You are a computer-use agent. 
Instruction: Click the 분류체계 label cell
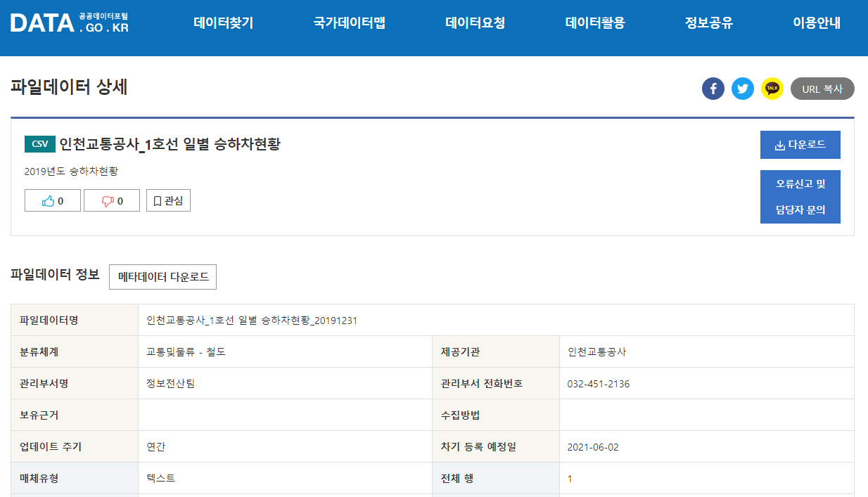[75, 352]
